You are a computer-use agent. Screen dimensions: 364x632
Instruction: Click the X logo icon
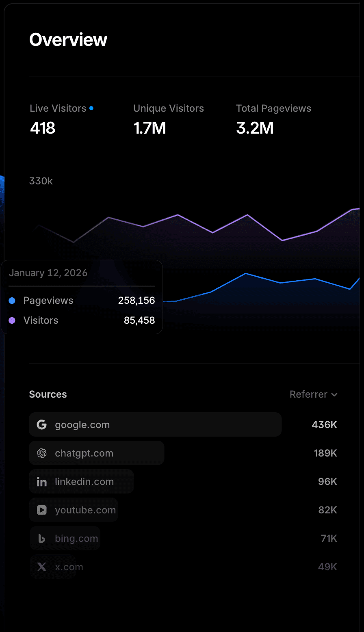click(x=42, y=567)
